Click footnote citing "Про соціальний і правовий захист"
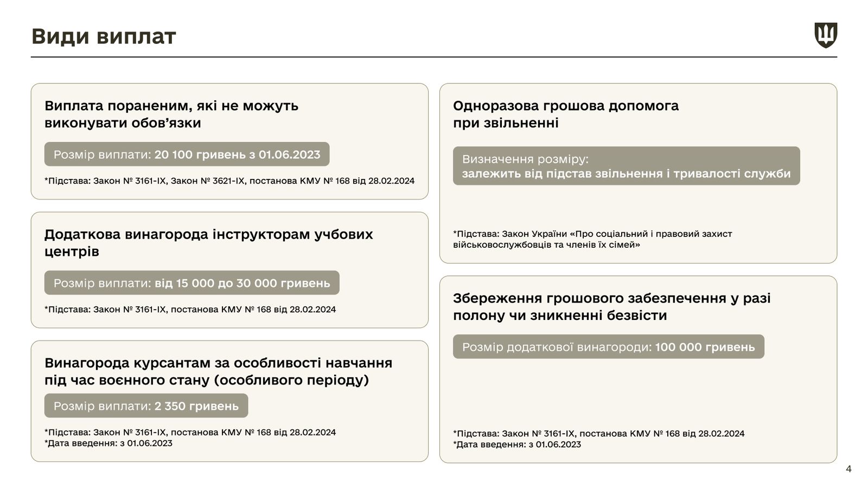 click(x=592, y=239)
